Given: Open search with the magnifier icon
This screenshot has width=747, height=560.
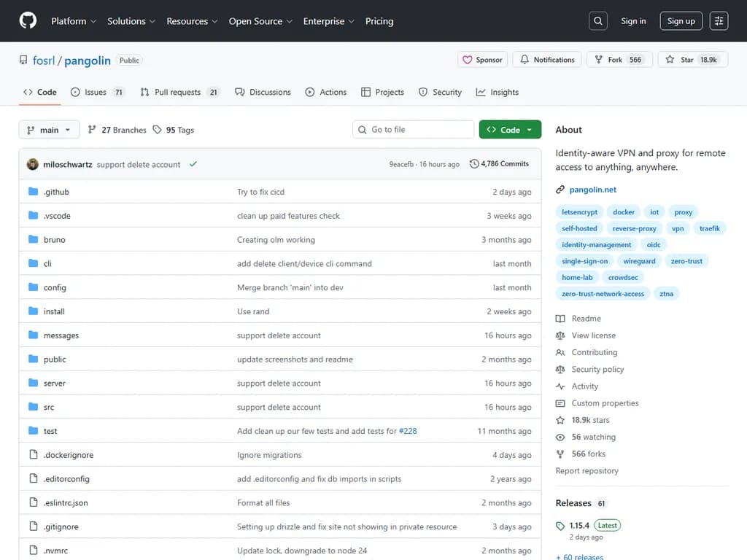Looking at the screenshot, I should 598,21.
